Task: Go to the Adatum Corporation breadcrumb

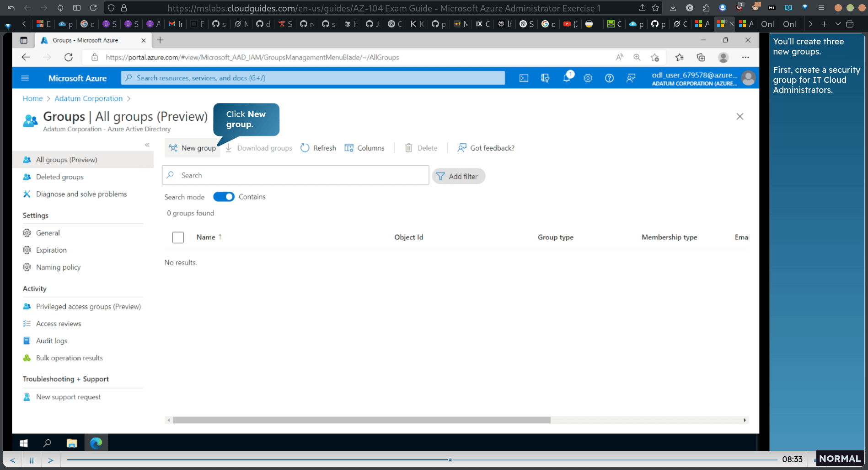Action: point(89,98)
